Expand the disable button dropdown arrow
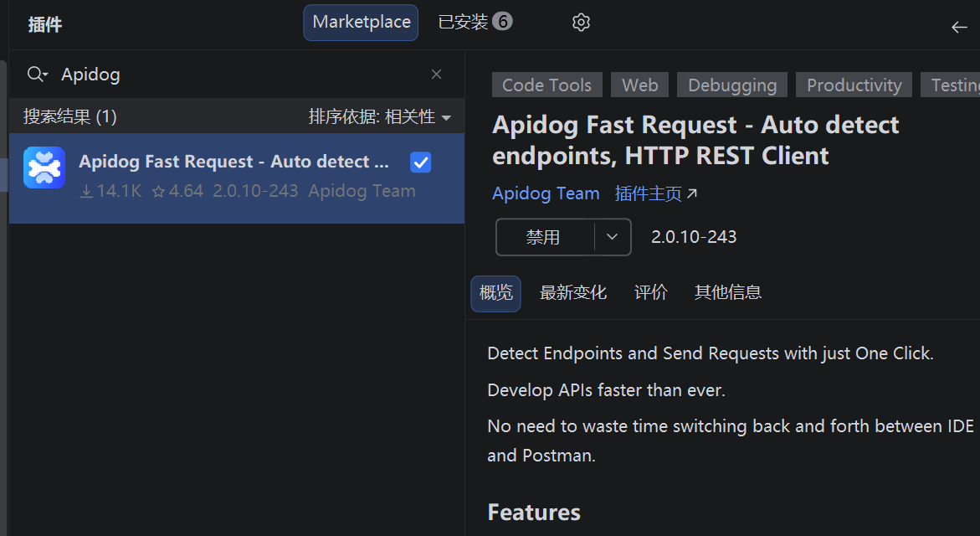The height and width of the screenshot is (536, 980). [x=612, y=237]
